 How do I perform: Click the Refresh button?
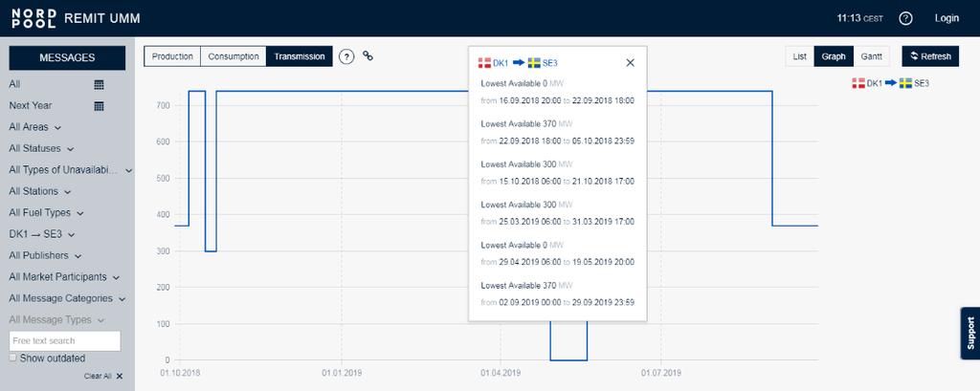pos(930,56)
